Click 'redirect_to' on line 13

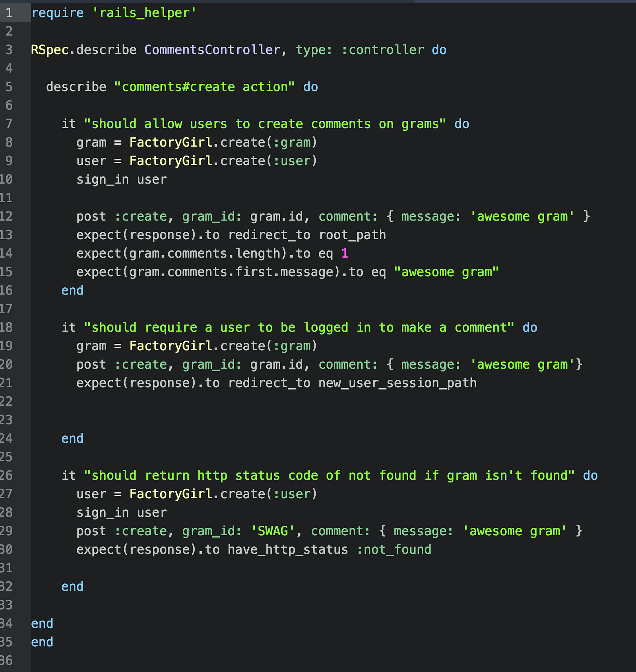(269, 235)
